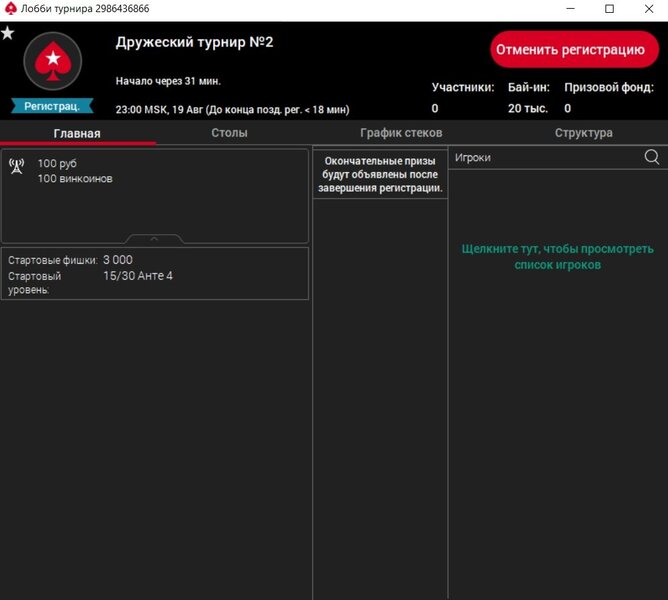668x600 pixels.
Task: Click the Дружеский турнир №2 title
Action: [194, 42]
